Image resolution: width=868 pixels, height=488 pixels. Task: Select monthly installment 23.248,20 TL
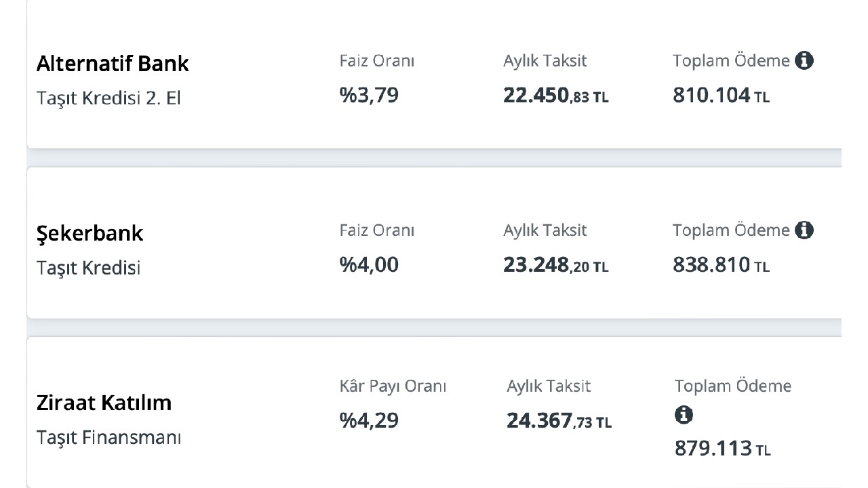[556, 265]
